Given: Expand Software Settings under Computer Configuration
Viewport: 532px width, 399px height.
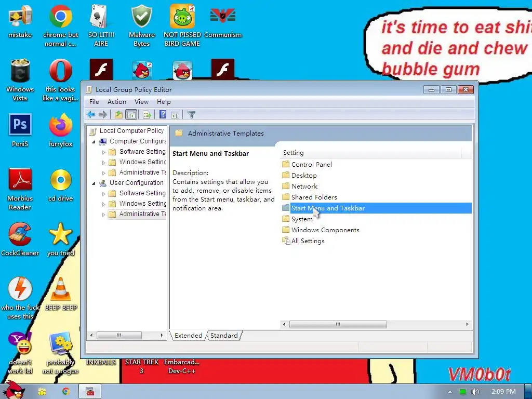Looking at the screenshot, I should (x=103, y=152).
